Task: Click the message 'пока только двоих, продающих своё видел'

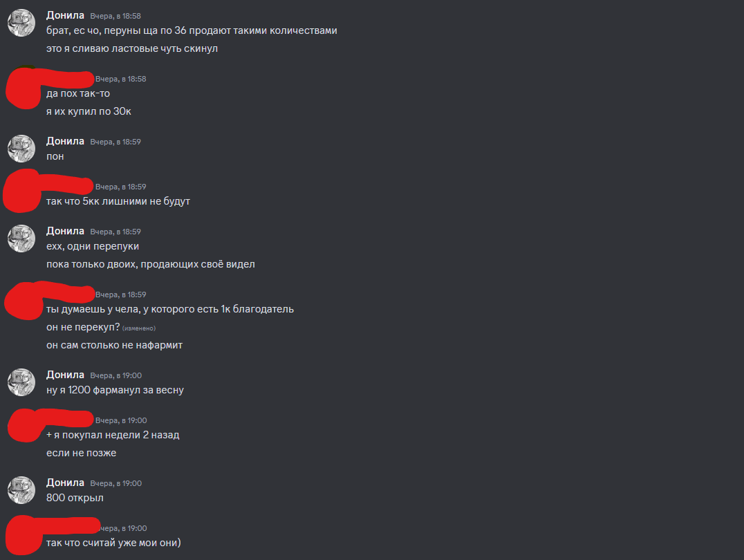Action: (x=151, y=264)
